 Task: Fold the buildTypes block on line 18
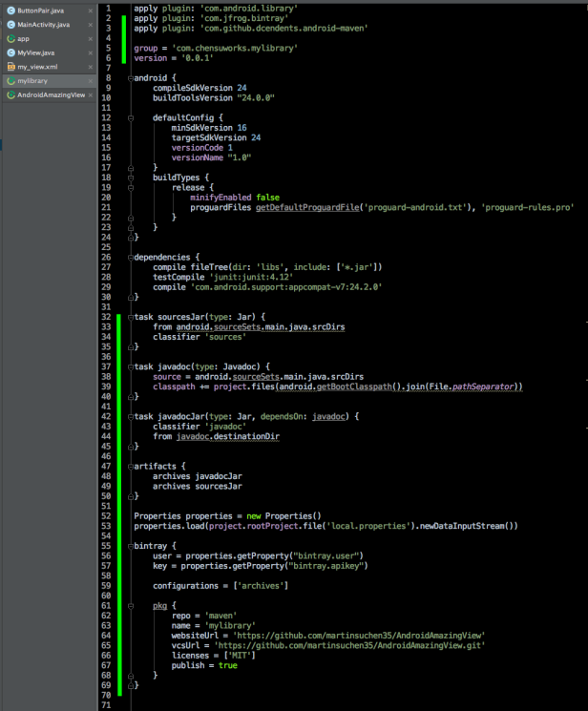pyautogui.click(x=131, y=178)
